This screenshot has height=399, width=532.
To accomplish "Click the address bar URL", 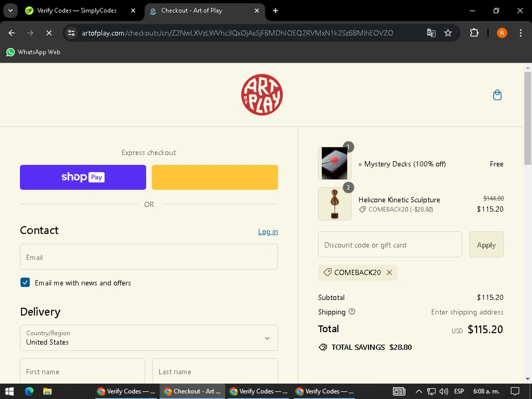I will pos(237,33).
